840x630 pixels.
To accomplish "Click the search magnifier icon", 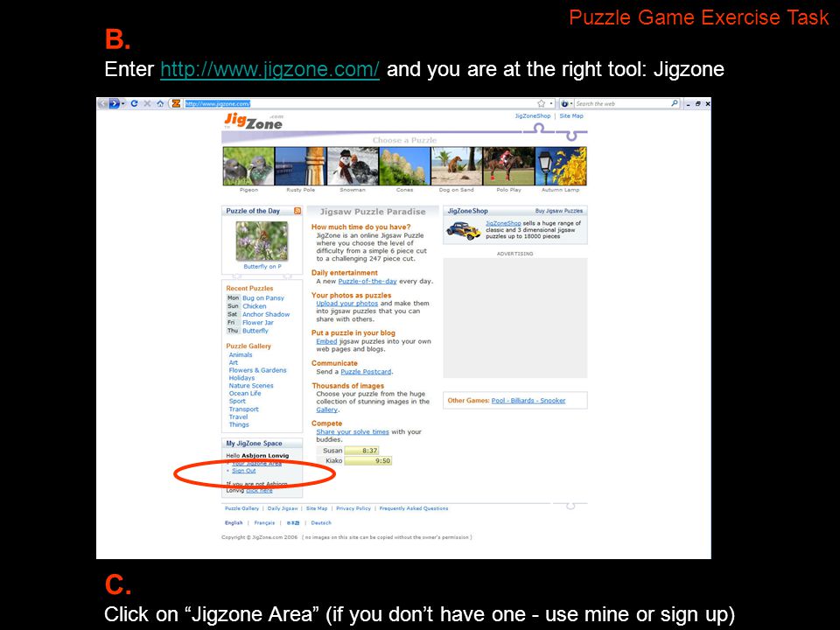I will (x=675, y=103).
